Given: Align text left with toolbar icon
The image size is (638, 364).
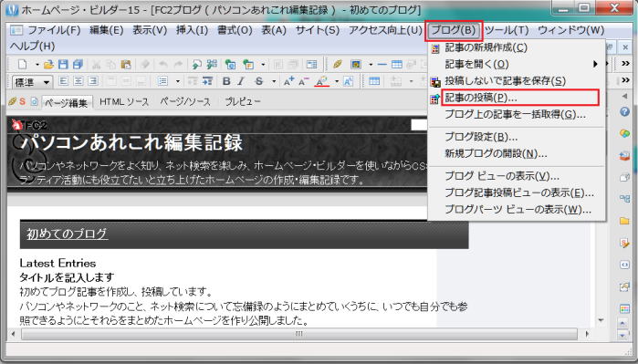Looking at the screenshot, I should (63, 81).
